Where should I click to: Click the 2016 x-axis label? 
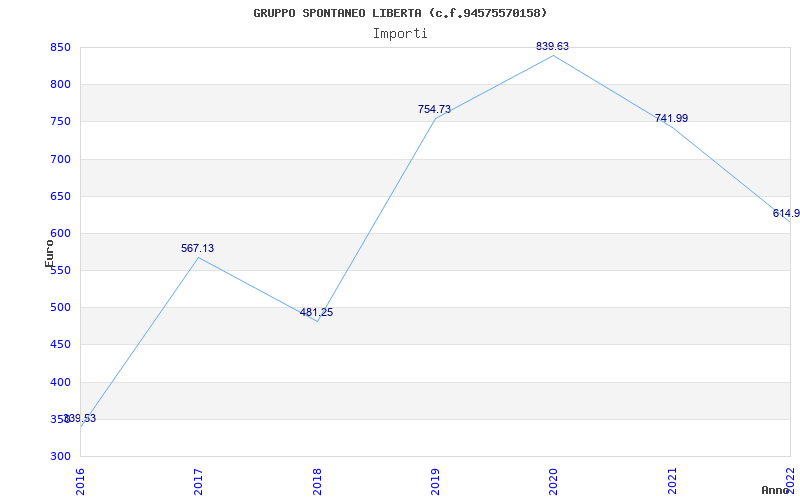pyautogui.click(x=80, y=481)
